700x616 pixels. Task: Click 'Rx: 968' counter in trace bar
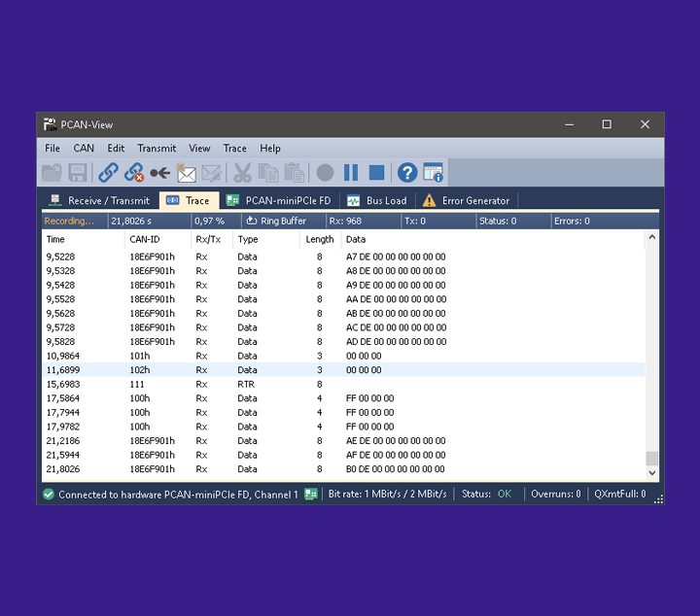click(345, 221)
